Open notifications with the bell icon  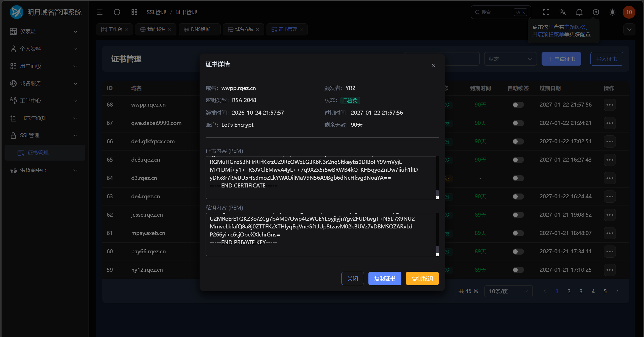tap(579, 12)
